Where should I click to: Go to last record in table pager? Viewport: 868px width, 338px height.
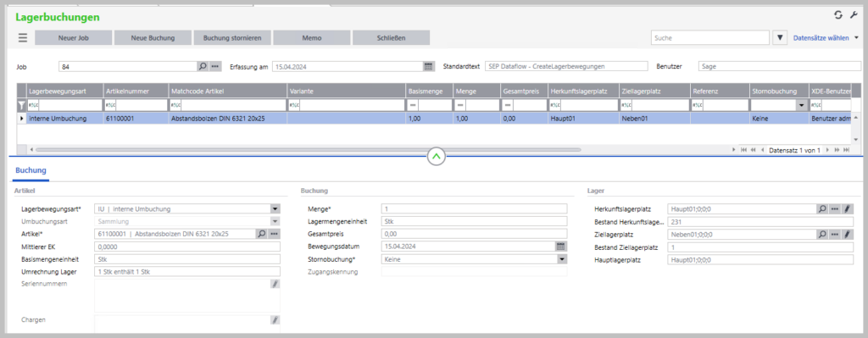846,150
